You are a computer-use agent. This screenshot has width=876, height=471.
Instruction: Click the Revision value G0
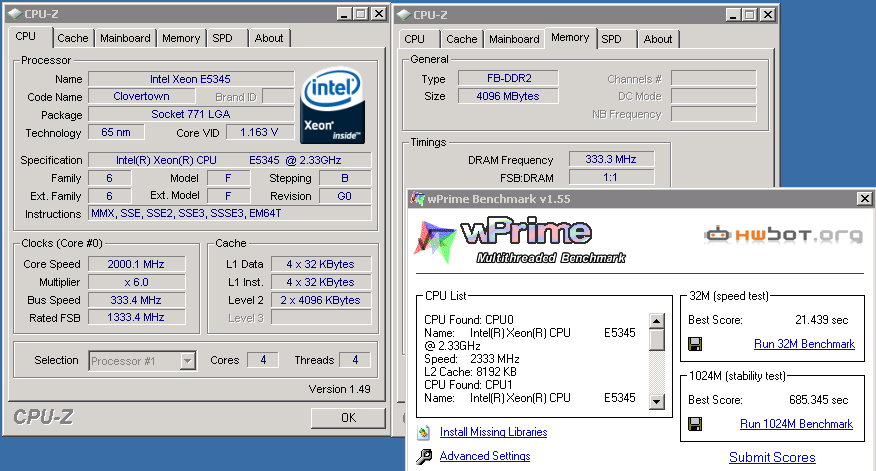[345, 196]
